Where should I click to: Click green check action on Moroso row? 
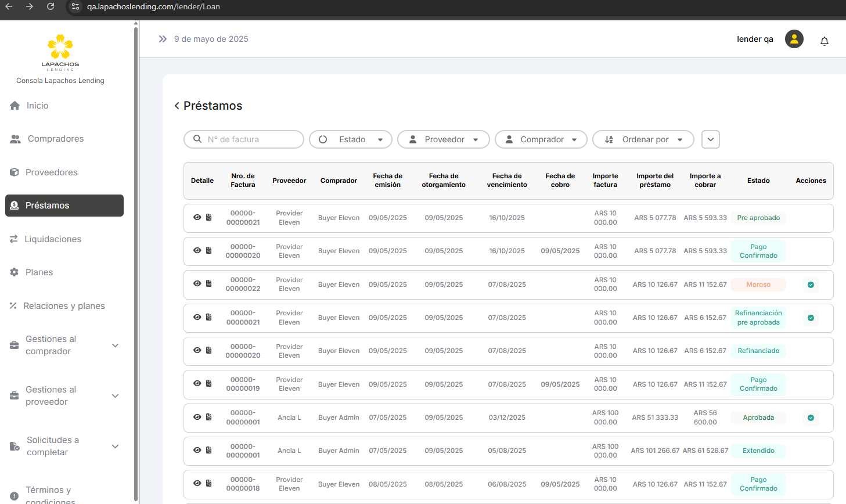click(x=811, y=285)
